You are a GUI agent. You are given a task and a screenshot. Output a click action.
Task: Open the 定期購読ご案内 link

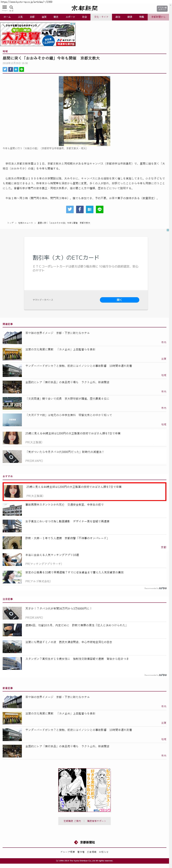click(x=72, y=821)
